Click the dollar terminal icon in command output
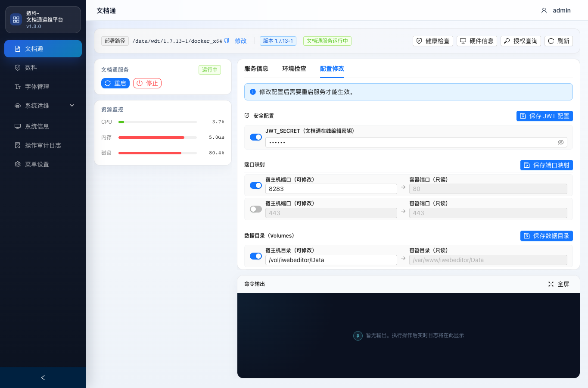This screenshot has width=588, height=388. coord(358,335)
